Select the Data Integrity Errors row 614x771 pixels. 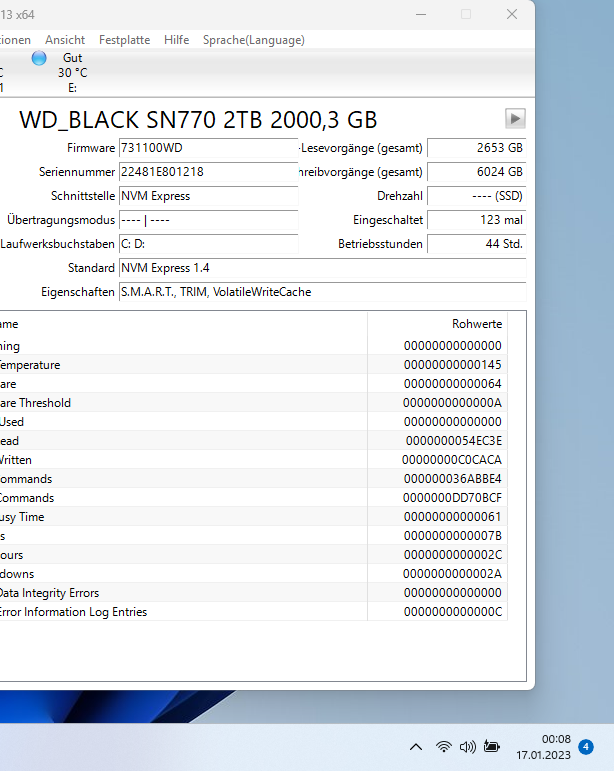click(254, 593)
